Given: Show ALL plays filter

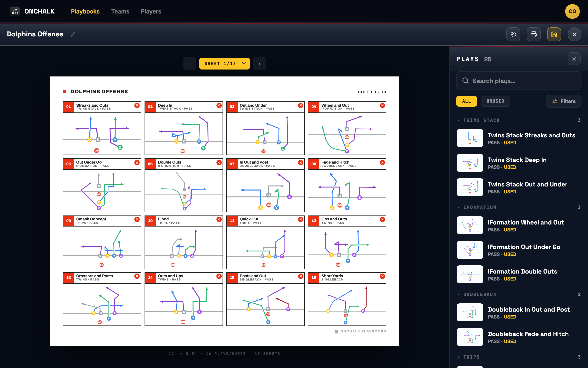Looking at the screenshot, I should point(467,101).
